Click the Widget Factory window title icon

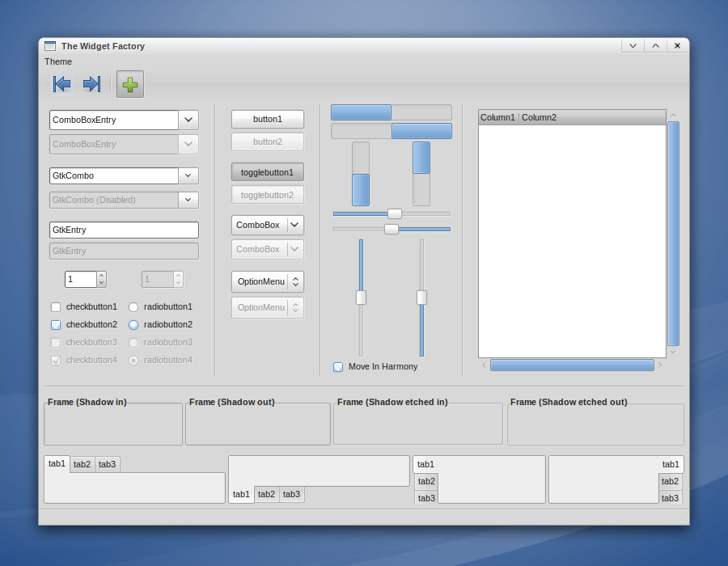tap(50, 46)
